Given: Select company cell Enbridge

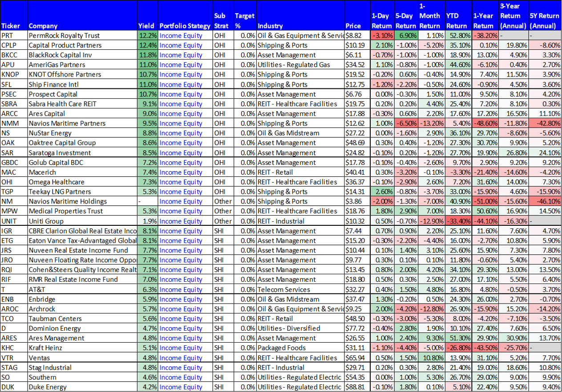Looking at the screenshot, I should (82, 299).
